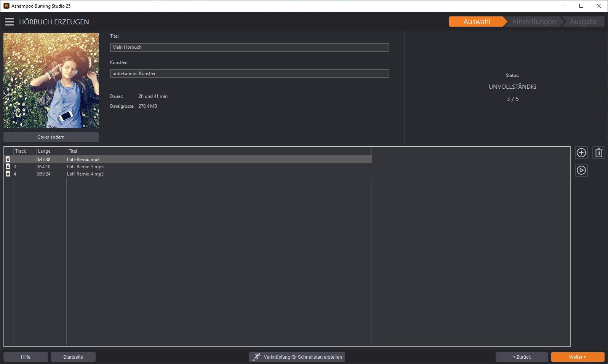This screenshot has height=364, width=608.
Task: Open Hilfe from the bottom bar
Action: click(26, 357)
